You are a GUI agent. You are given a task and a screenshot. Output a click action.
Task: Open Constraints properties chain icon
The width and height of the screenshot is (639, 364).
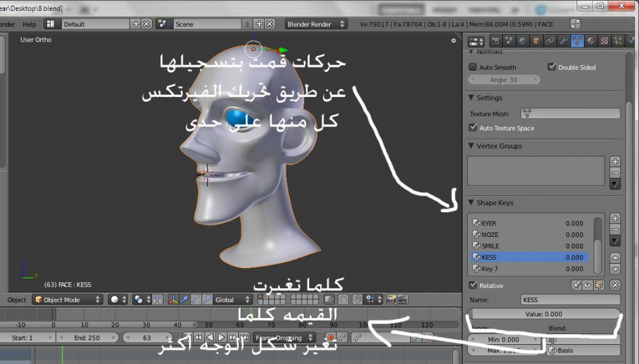click(x=550, y=41)
